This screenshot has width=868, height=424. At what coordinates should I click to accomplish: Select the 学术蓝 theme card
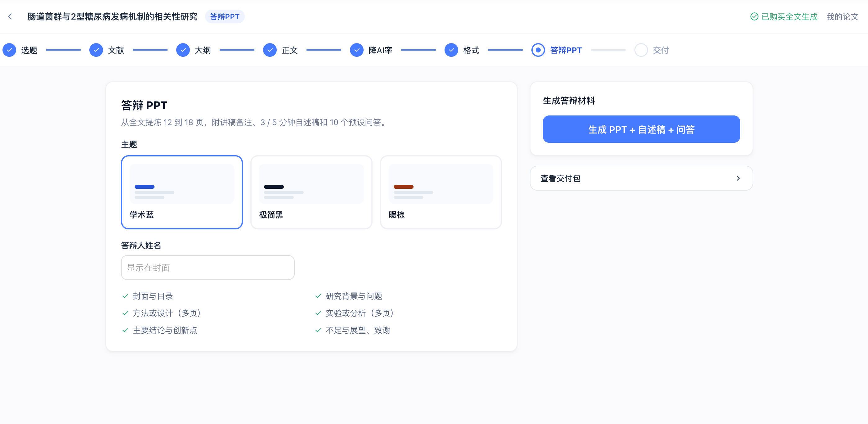[x=182, y=192]
